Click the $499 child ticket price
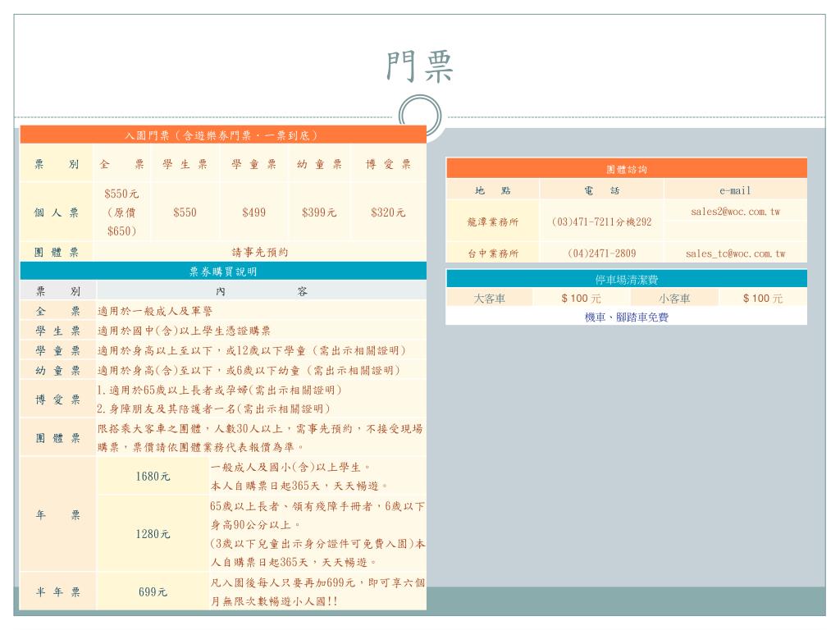Viewport: 840px width, 630px height. (253, 212)
